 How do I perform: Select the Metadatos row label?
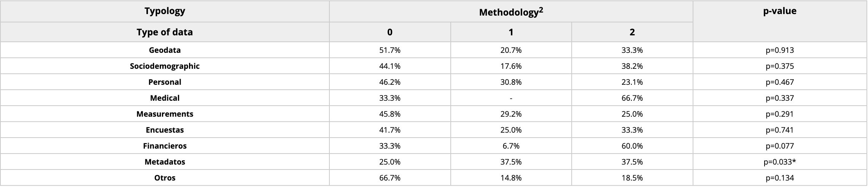pos(165,162)
